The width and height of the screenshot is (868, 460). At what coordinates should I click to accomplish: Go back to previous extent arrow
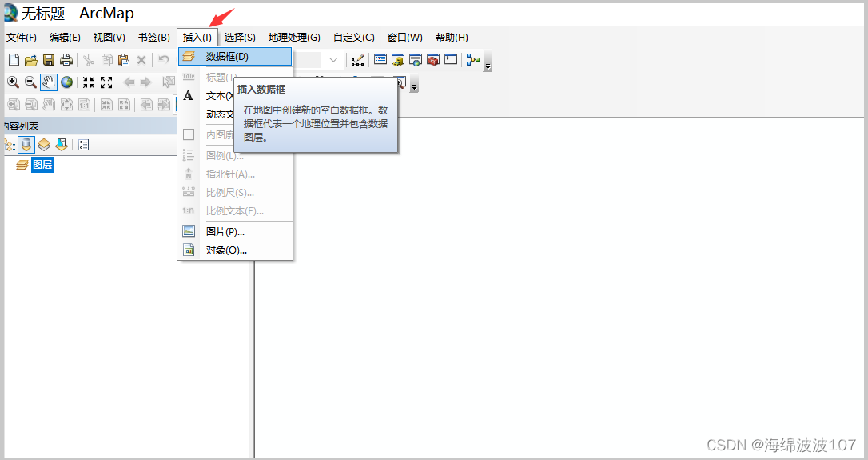click(x=129, y=82)
